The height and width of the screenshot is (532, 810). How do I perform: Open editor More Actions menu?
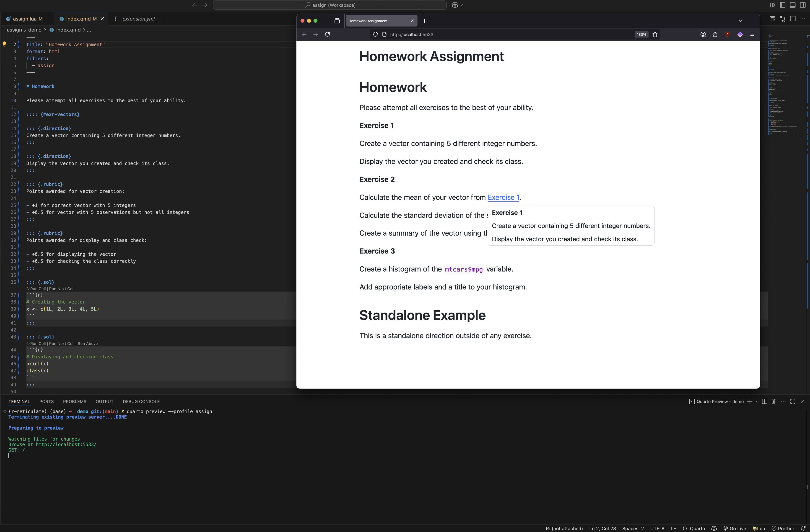coord(803,19)
